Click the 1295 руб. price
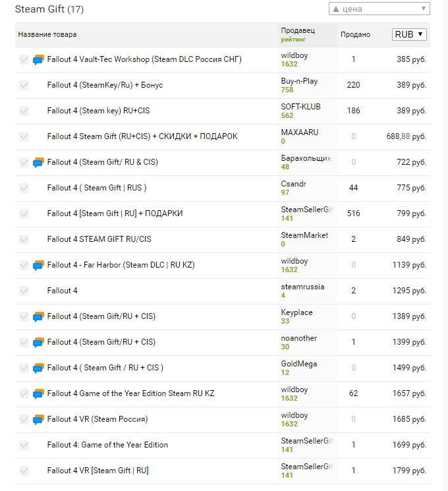This screenshot has width=448, height=491. [x=409, y=290]
